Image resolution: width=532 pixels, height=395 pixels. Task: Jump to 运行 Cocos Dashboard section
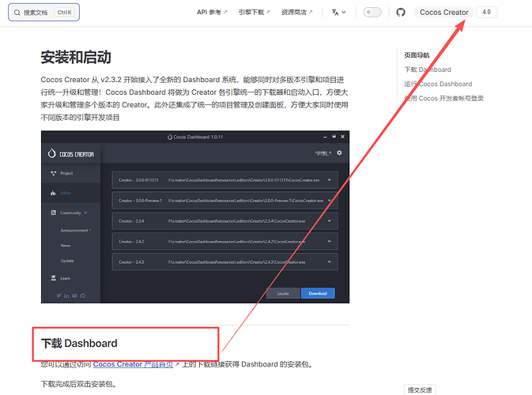[438, 84]
